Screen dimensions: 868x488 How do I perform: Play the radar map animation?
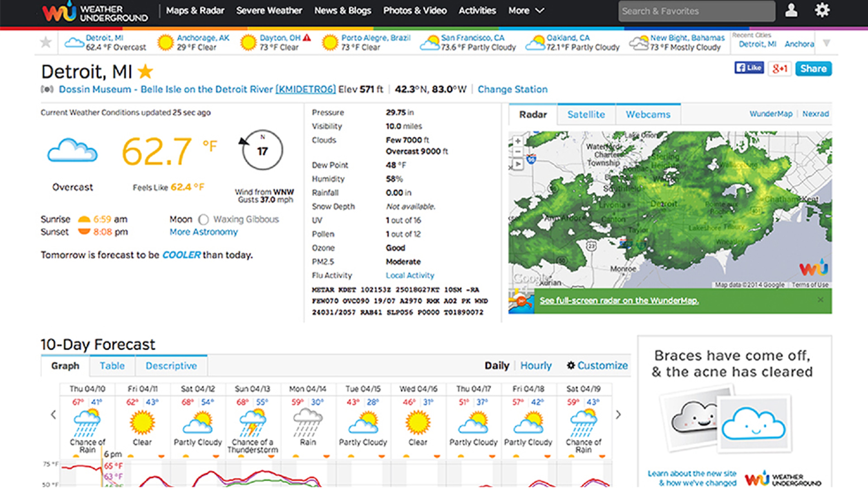[518, 164]
